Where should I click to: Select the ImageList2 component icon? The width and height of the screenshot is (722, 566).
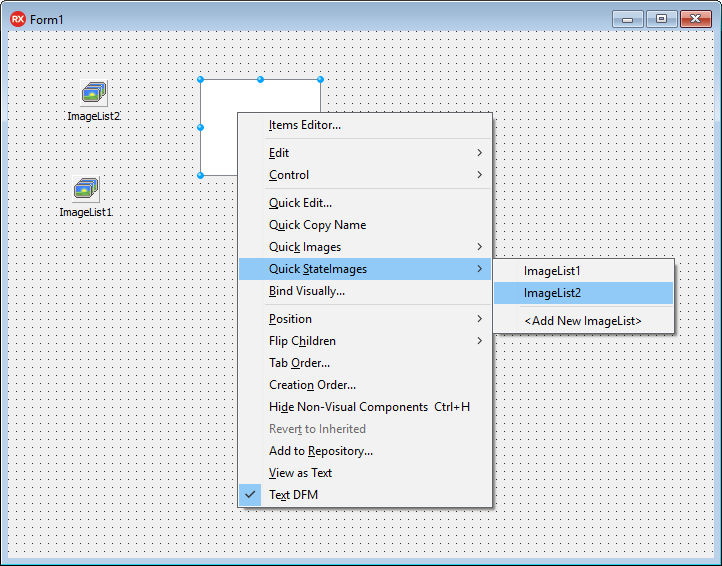tap(94, 93)
